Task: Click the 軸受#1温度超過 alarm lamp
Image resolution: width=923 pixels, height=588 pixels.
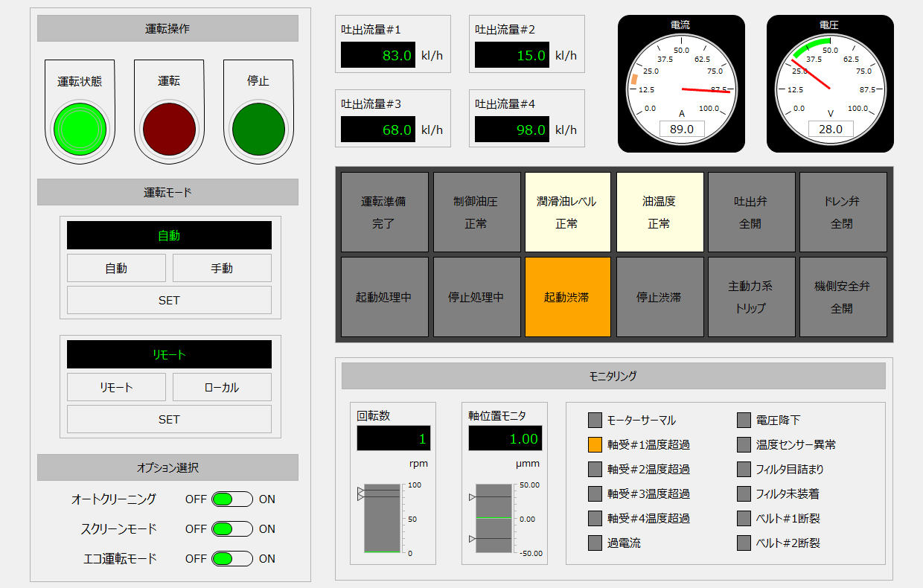Action: [x=595, y=444]
